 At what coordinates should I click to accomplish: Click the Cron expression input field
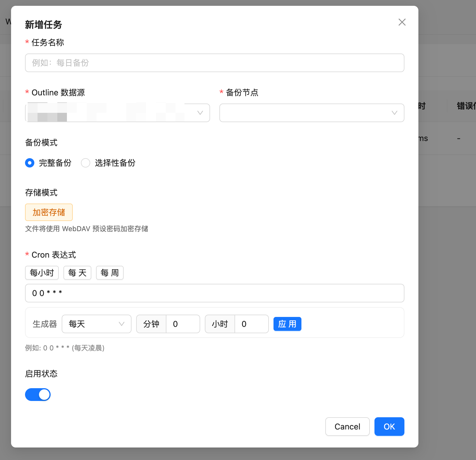click(215, 293)
